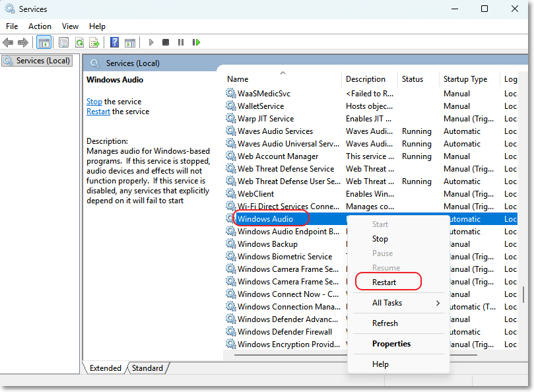Choose Refresh in the context menu

[399, 323]
